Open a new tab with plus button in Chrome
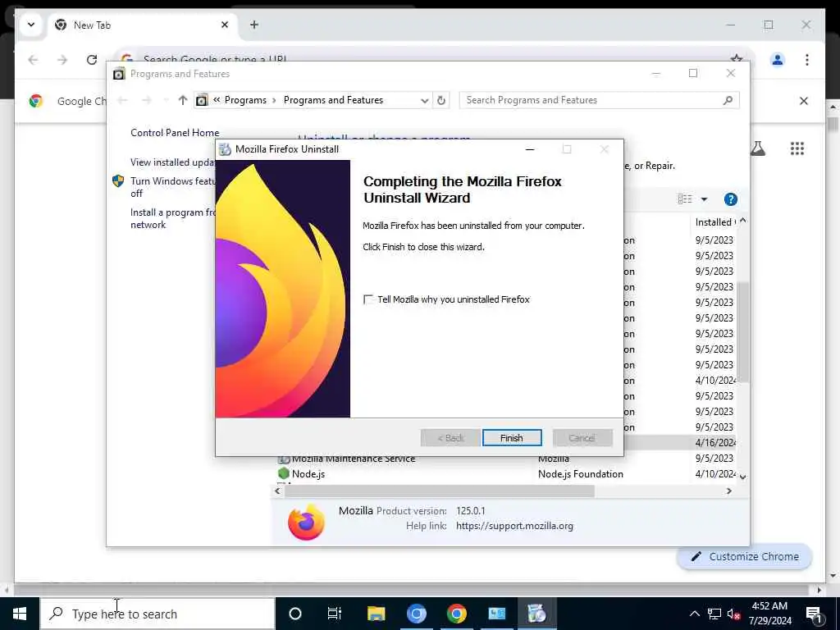 [254, 25]
